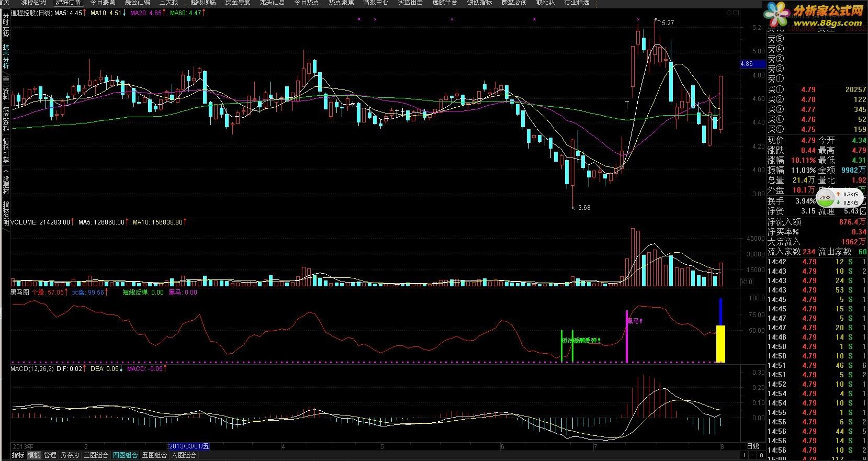This screenshot has height=461, width=868.
Task: Select the 资金导航 top menu entry
Action: point(238,2)
